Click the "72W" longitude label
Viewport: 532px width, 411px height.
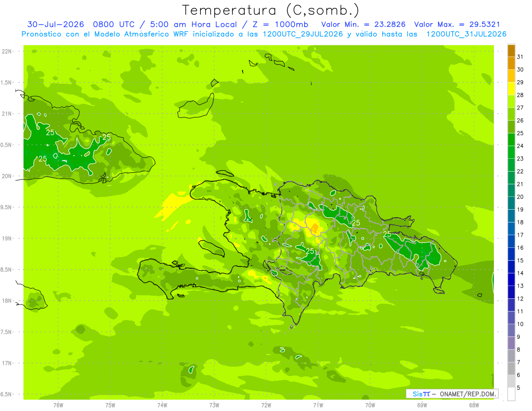[266, 405]
